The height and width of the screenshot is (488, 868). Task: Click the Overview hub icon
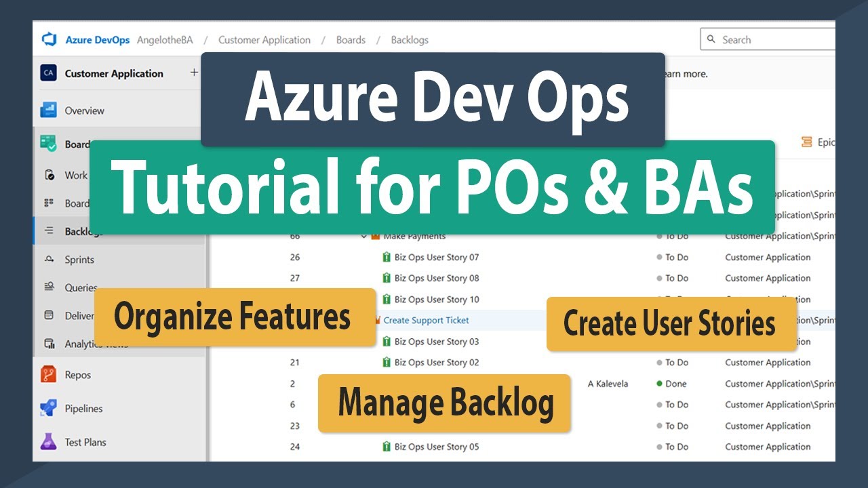tap(48, 110)
